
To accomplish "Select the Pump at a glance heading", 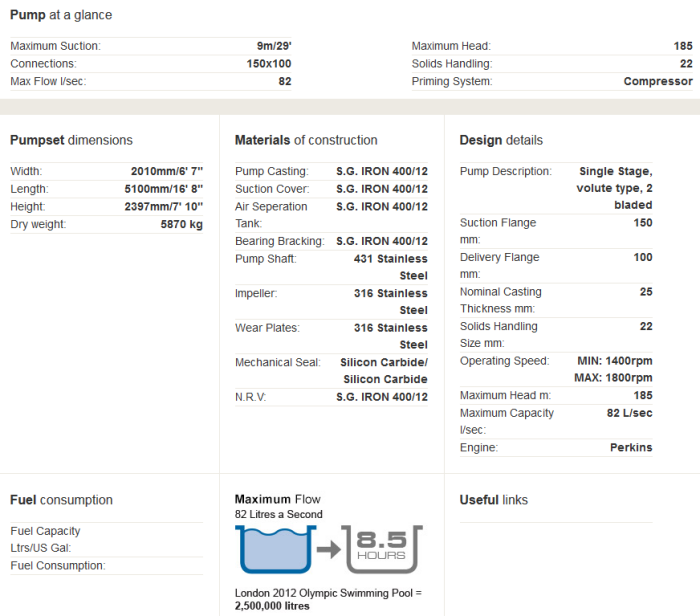I will (x=61, y=15).
